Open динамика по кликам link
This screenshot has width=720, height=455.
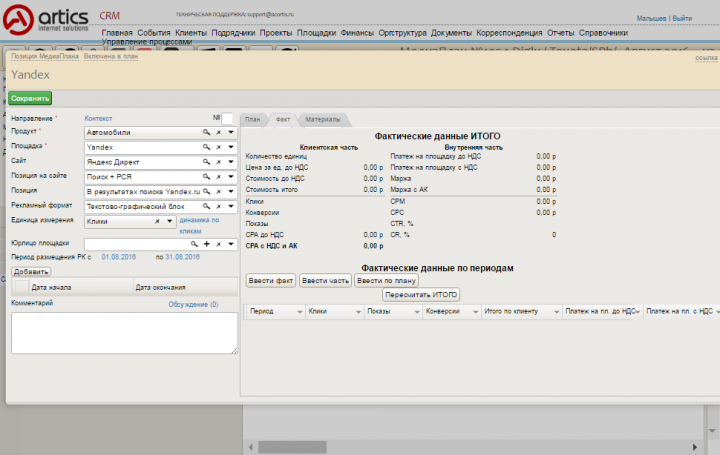199,225
